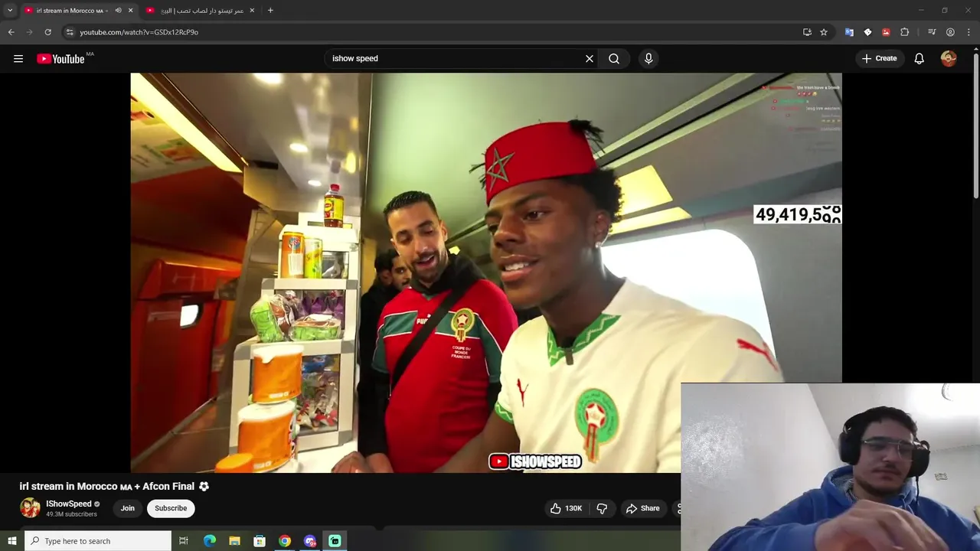The width and height of the screenshot is (980, 551).
Task: Launch Microsoft Edge from taskbar
Action: (x=210, y=541)
